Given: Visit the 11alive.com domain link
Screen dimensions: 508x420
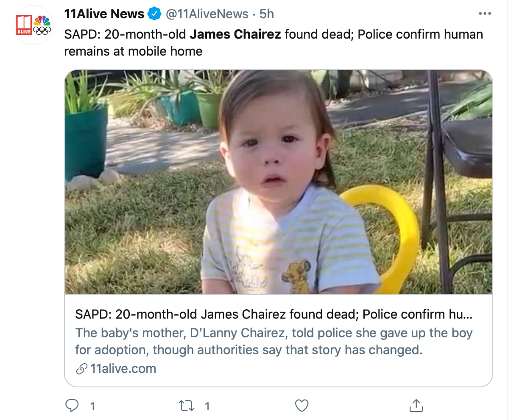Looking at the screenshot, I should coord(123,369).
